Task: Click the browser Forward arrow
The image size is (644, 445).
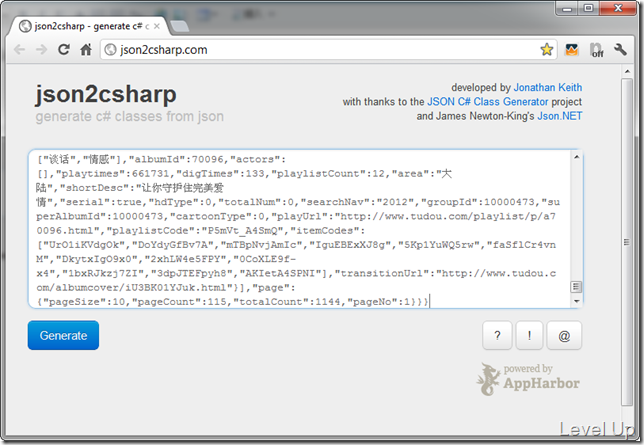Action: (41, 50)
